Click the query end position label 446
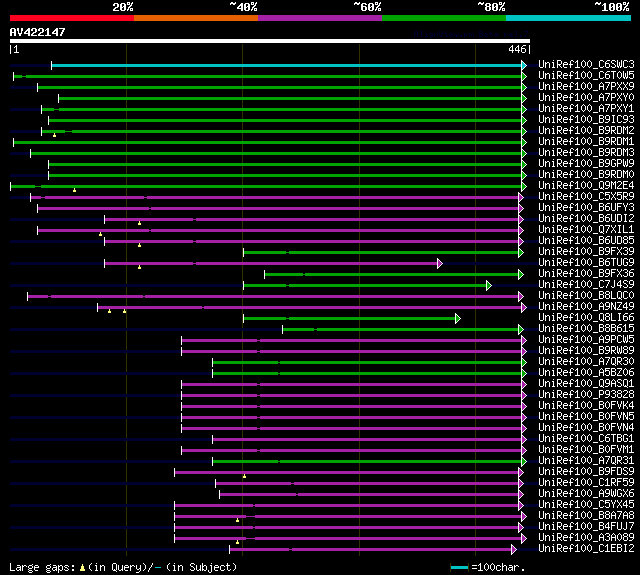The width and height of the screenshot is (640, 575). coord(518,49)
